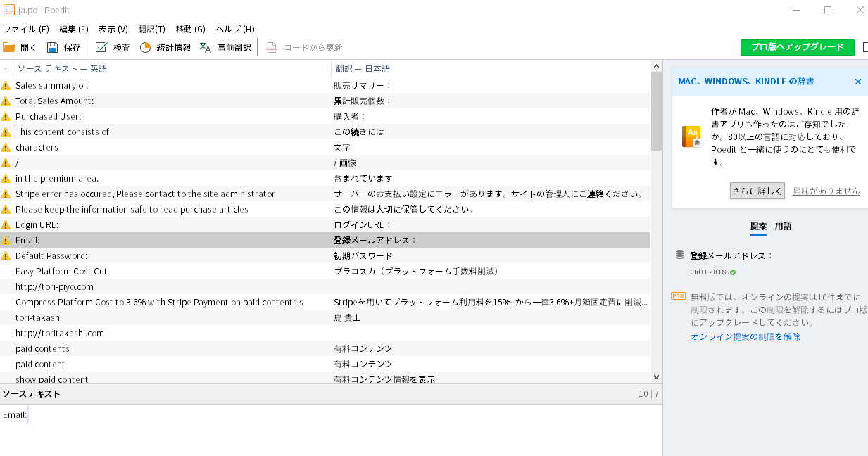Click the ソーステキスト panel header
868x456 pixels.
[331, 393]
